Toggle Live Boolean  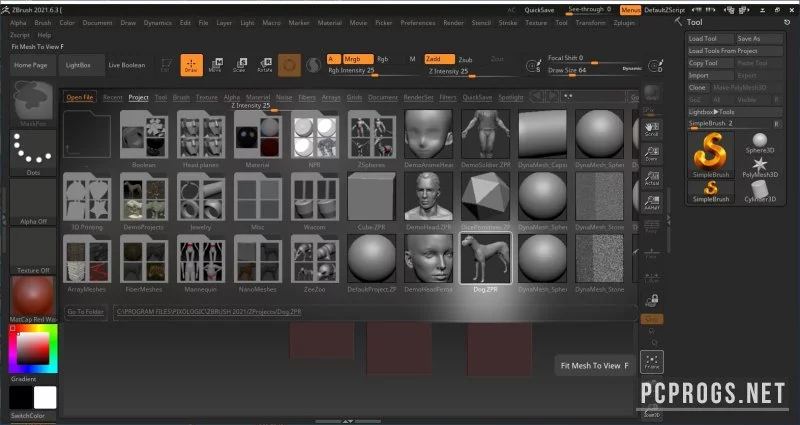point(127,65)
